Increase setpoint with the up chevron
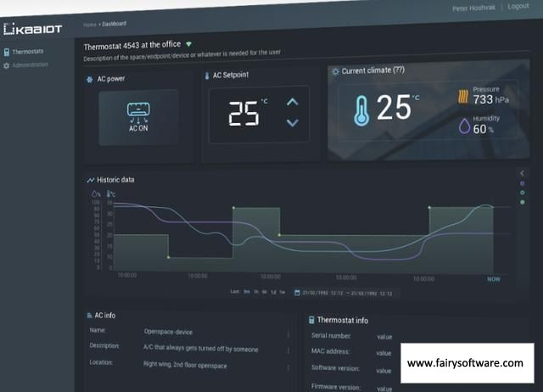 (x=293, y=102)
